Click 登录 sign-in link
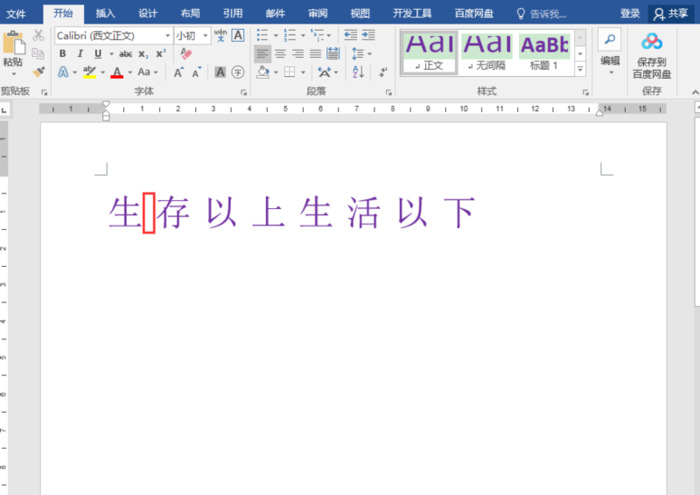The height and width of the screenshot is (495, 700). click(x=630, y=14)
